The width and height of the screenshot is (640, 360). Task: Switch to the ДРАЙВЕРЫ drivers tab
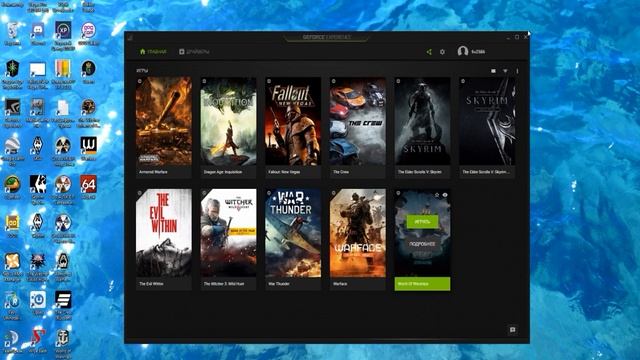194,52
